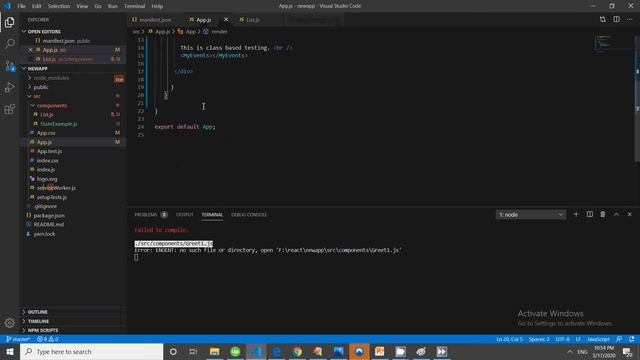This screenshot has height=360, width=640.
Task: Open Windows Action Center notifications
Action: click(628, 351)
